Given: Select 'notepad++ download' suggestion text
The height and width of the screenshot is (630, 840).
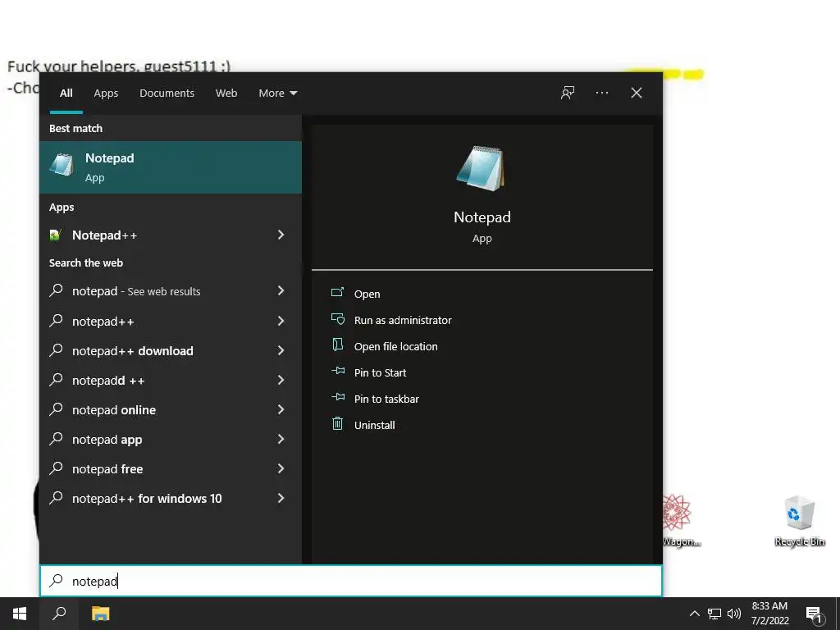Looking at the screenshot, I should point(133,351).
